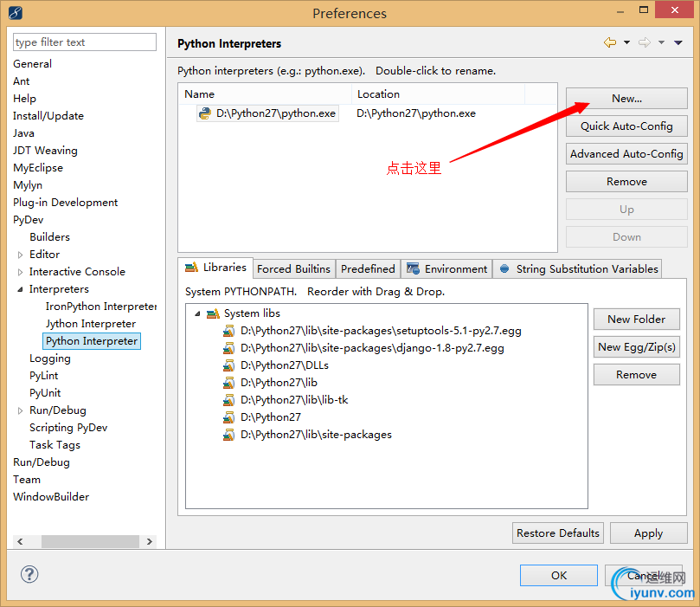Click the System libs folder icon
This screenshot has height=607, width=700.
point(213,313)
